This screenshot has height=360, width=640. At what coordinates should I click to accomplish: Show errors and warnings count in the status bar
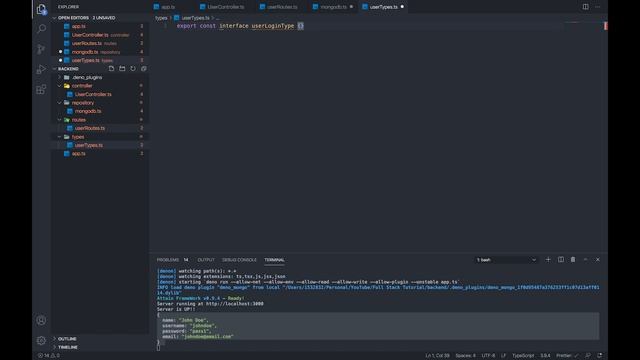49,356
